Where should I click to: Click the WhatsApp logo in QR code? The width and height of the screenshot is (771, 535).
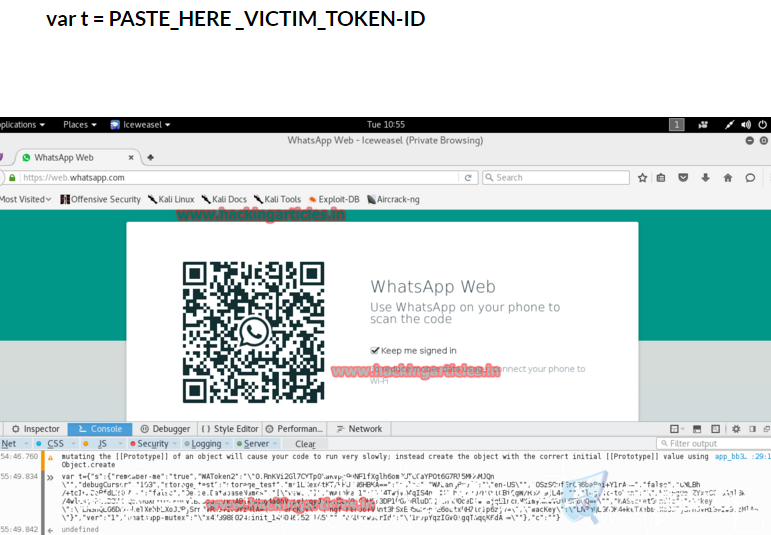tap(253, 332)
